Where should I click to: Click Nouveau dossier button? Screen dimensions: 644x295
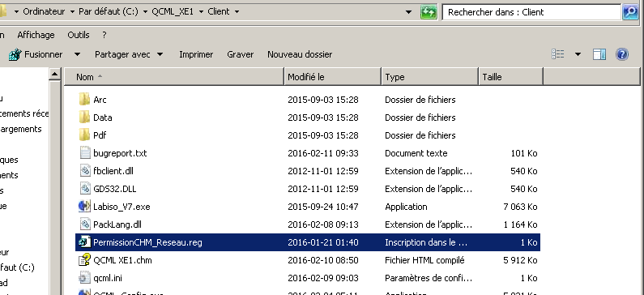point(300,54)
